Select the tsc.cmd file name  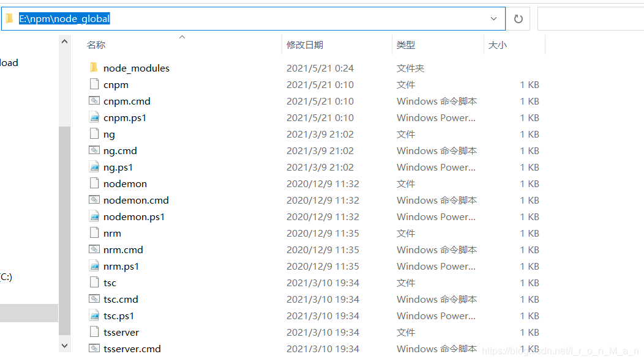point(121,299)
